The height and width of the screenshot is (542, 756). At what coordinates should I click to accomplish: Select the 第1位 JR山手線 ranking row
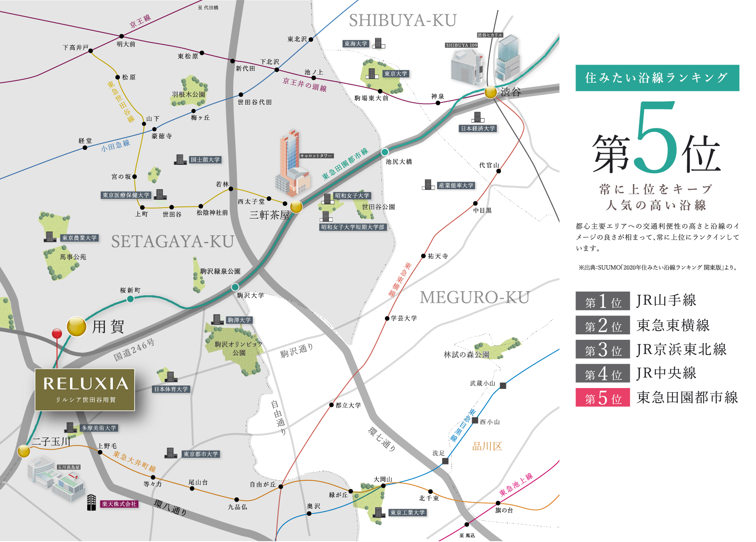(x=636, y=301)
